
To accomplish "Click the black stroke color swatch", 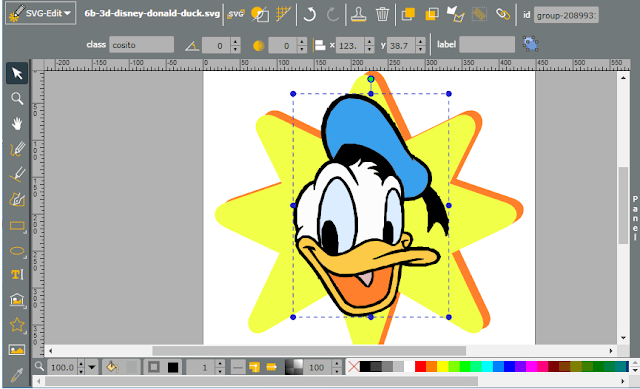I will tap(173, 367).
